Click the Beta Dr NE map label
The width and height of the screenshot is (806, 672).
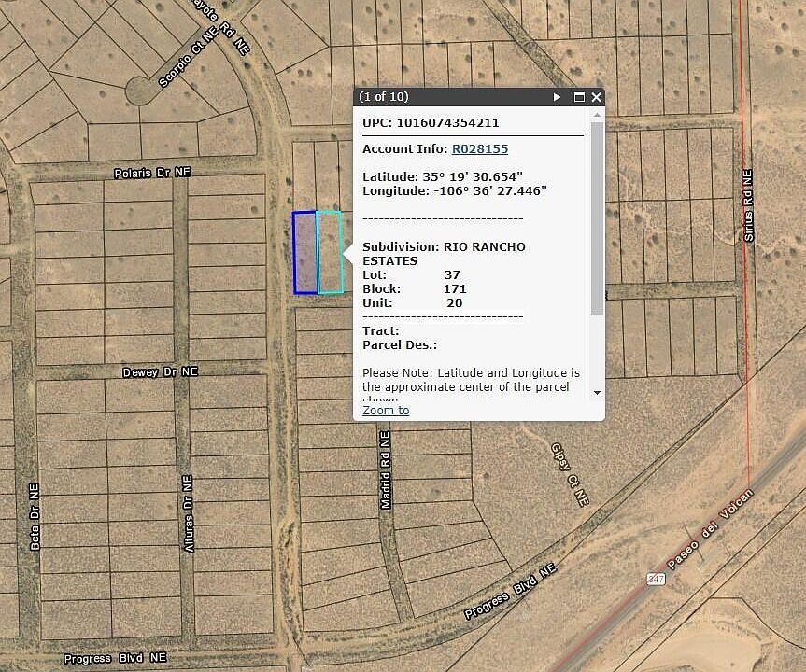pyautogui.click(x=34, y=516)
